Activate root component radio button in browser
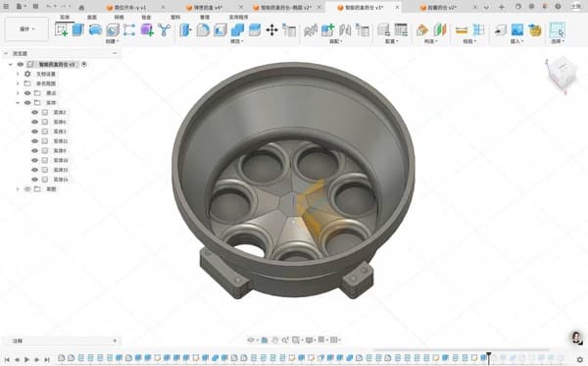Image resolution: width=588 pixels, height=366 pixels. (84, 64)
